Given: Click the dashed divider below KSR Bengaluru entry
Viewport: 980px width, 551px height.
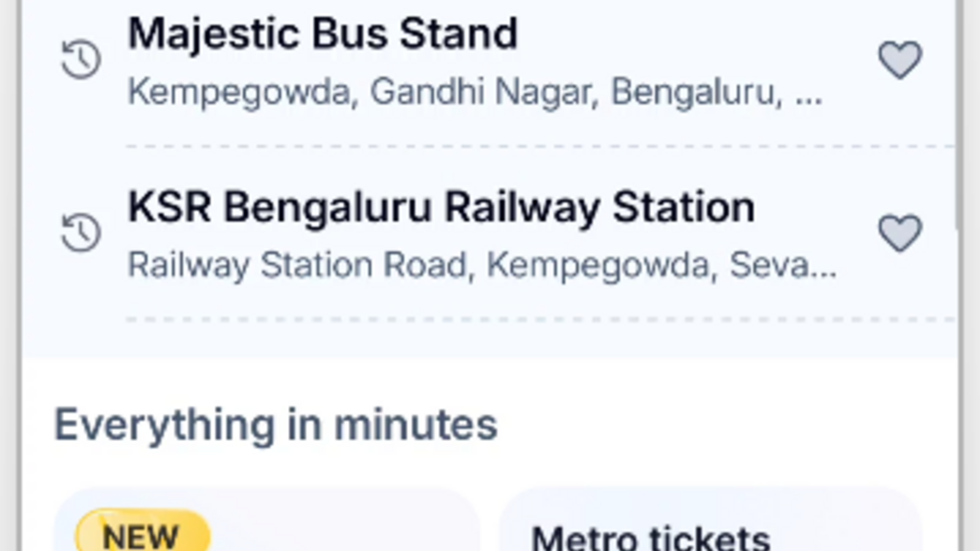Looking at the screenshot, I should [x=541, y=319].
